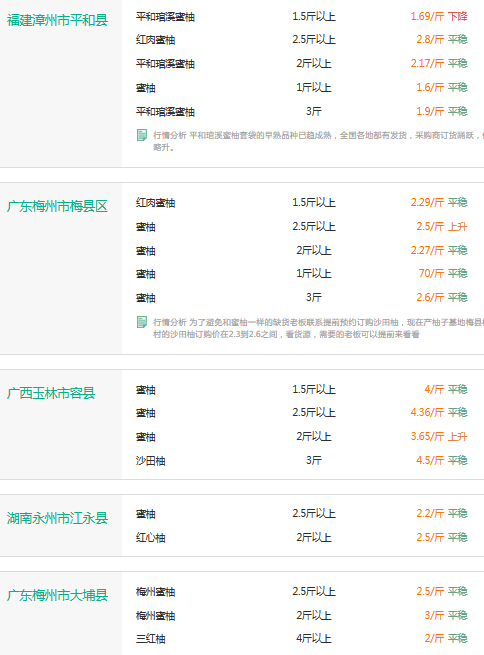This screenshot has width=484, height=655.
Task: Open the 广东梅州市梅县区 region link
Action: pyautogui.click(x=57, y=206)
